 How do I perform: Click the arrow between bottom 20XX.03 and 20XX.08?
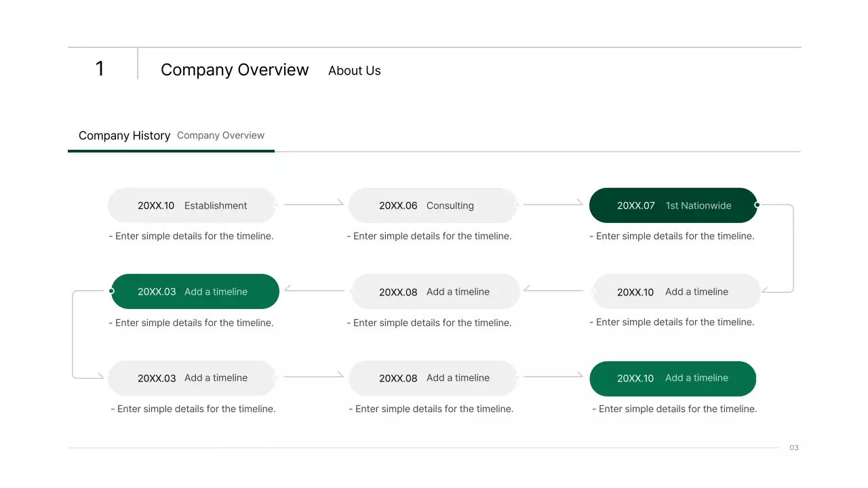coord(313,376)
